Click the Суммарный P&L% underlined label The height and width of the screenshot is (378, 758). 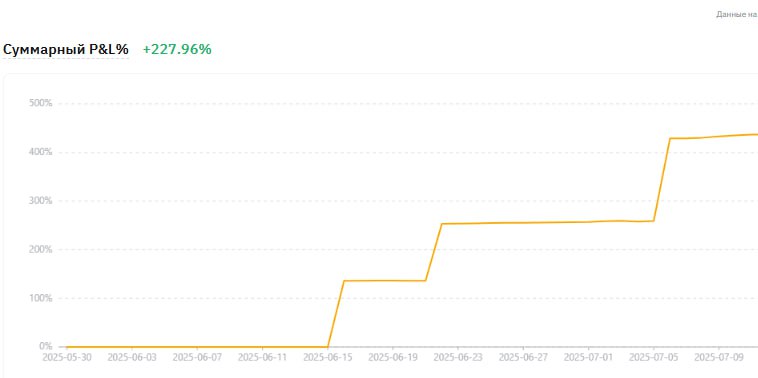point(66,50)
